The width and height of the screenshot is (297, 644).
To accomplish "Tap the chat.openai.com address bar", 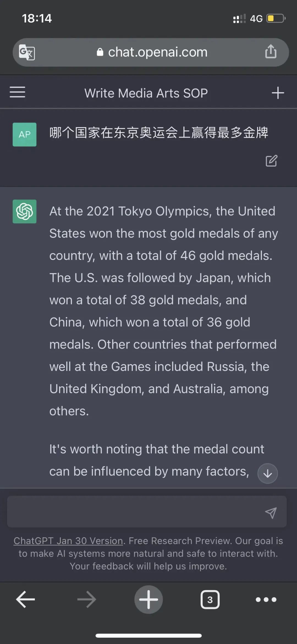I will pyautogui.click(x=151, y=52).
